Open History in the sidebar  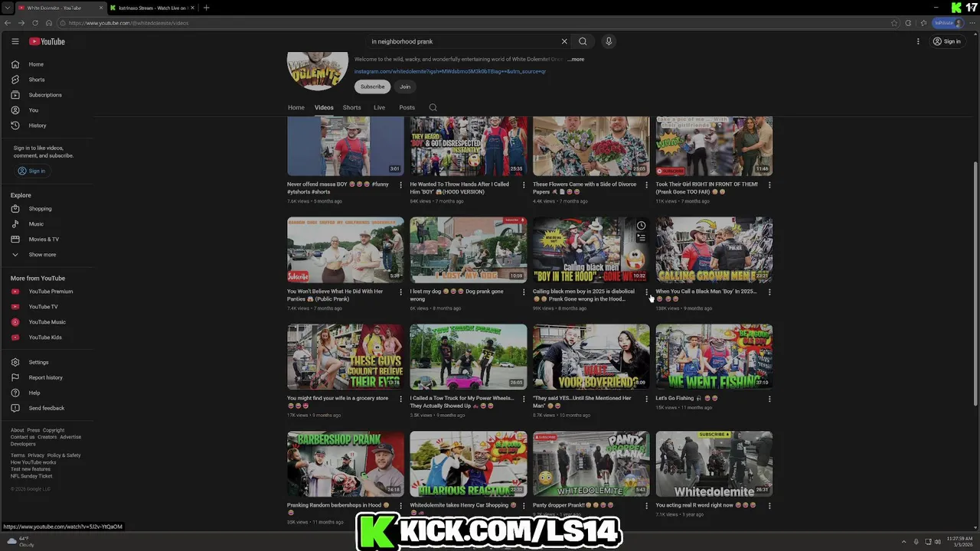47,126
